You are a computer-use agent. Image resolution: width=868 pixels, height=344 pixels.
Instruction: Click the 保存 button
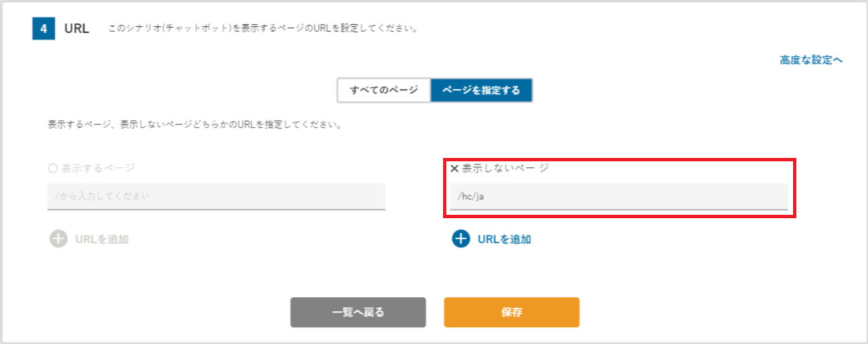click(511, 313)
